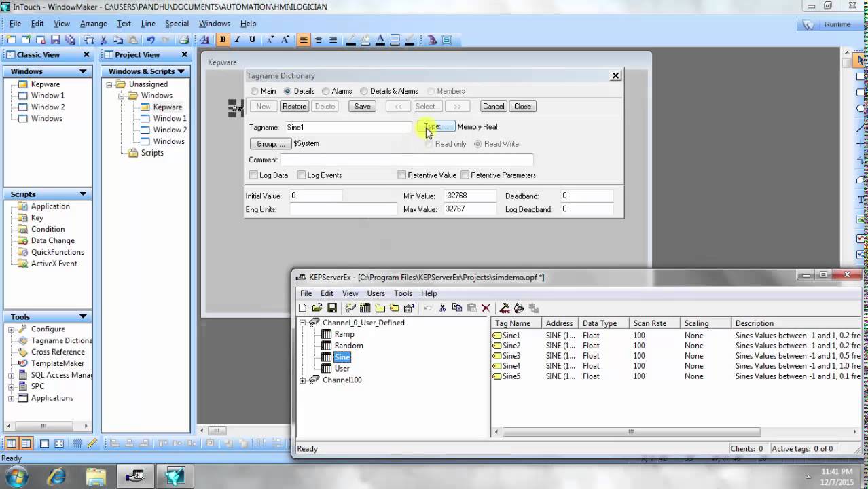Click the New Window icon in WindowMaker toolbar
This screenshot has width=868, height=489.
coord(11,40)
